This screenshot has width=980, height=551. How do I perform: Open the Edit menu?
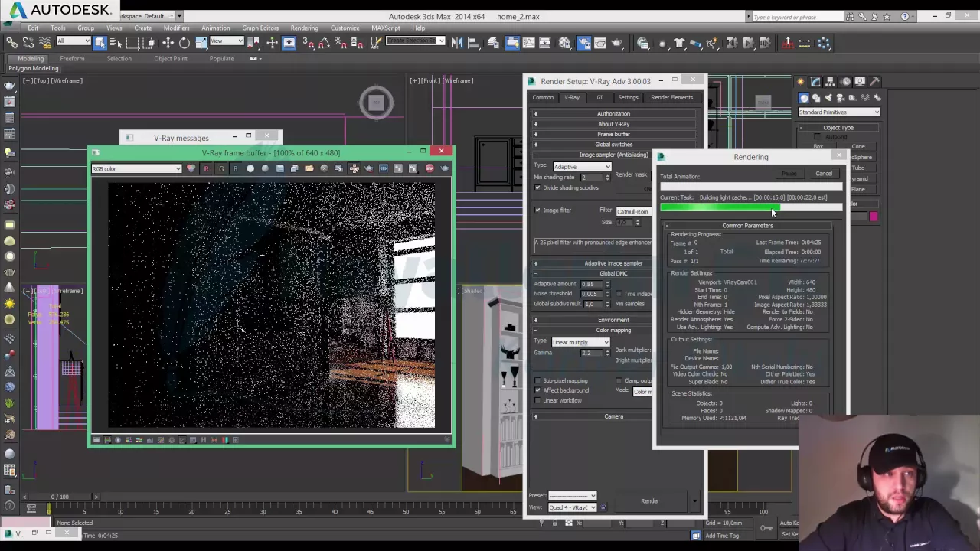33,28
